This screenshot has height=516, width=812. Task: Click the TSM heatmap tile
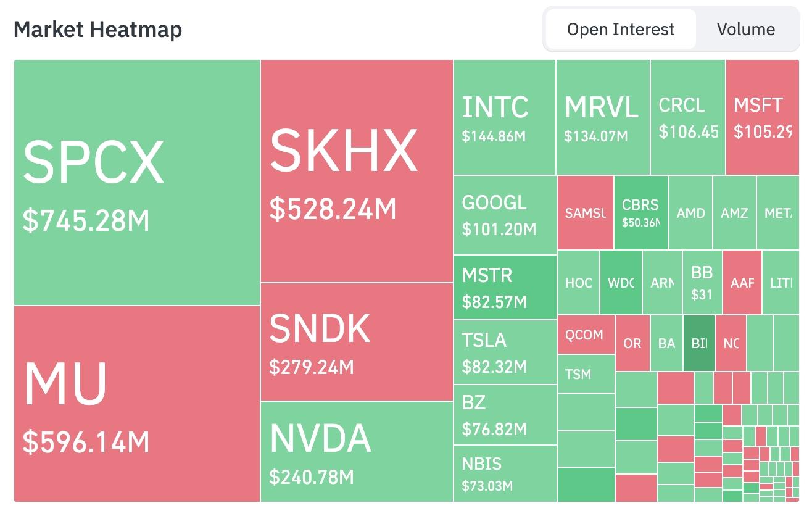coord(586,374)
